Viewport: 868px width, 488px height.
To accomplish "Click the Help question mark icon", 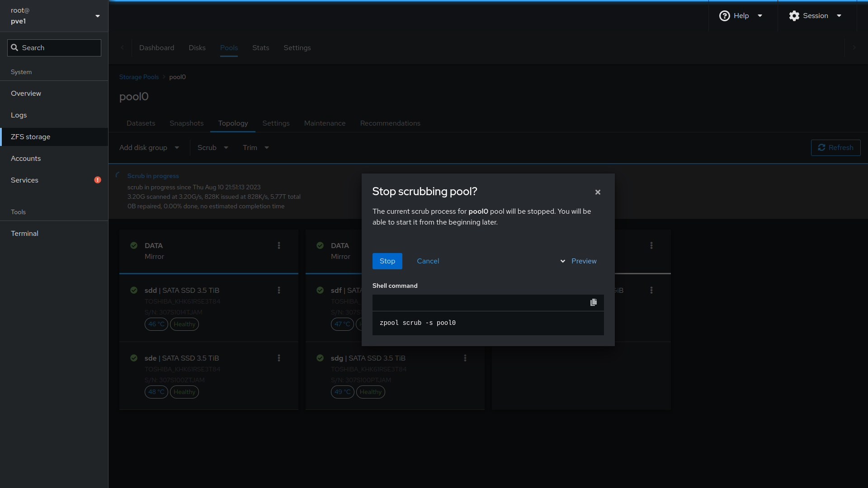I will [724, 16].
